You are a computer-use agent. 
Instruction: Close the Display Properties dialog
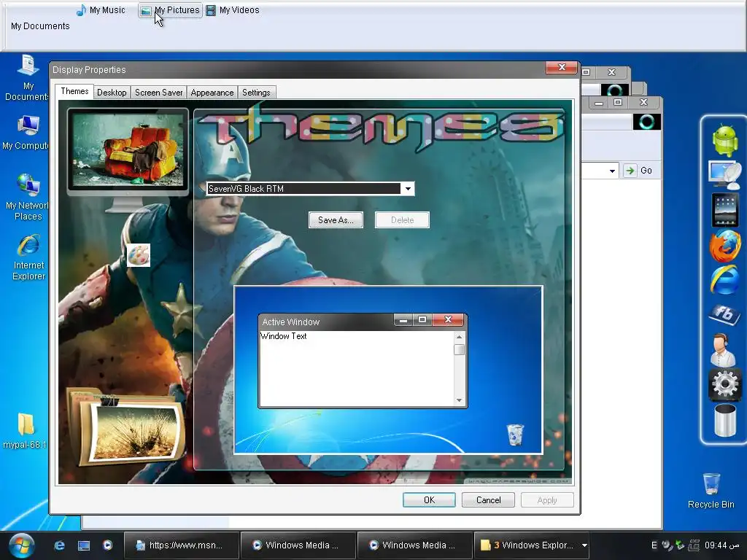[x=561, y=68]
